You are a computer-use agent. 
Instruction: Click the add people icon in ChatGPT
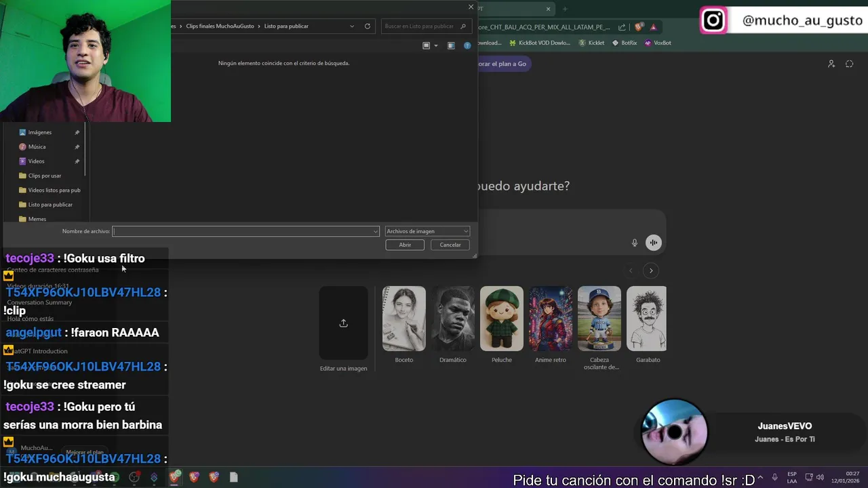click(x=831, y=64)
